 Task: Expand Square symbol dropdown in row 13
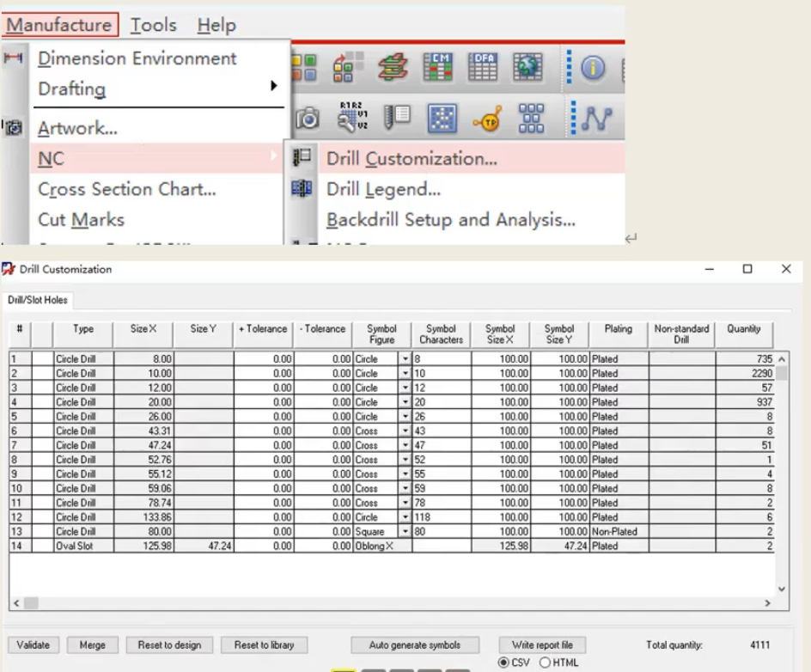pos(405,531)
